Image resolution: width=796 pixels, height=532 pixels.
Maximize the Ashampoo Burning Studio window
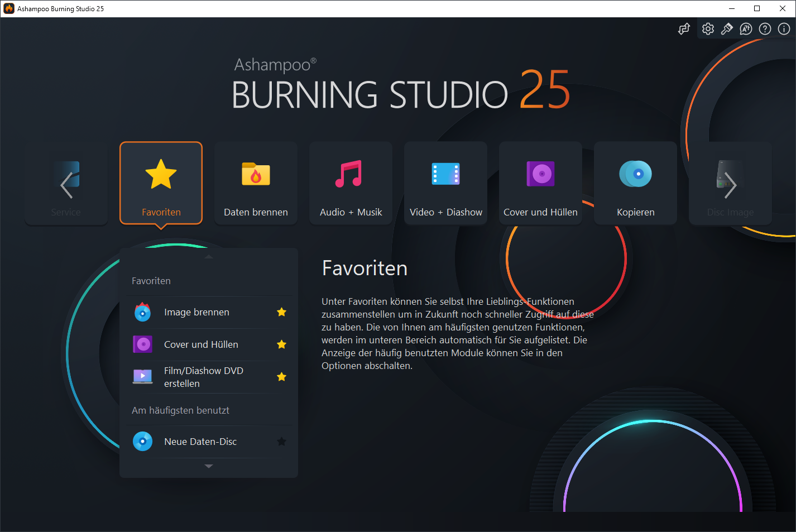coord(757,8)
